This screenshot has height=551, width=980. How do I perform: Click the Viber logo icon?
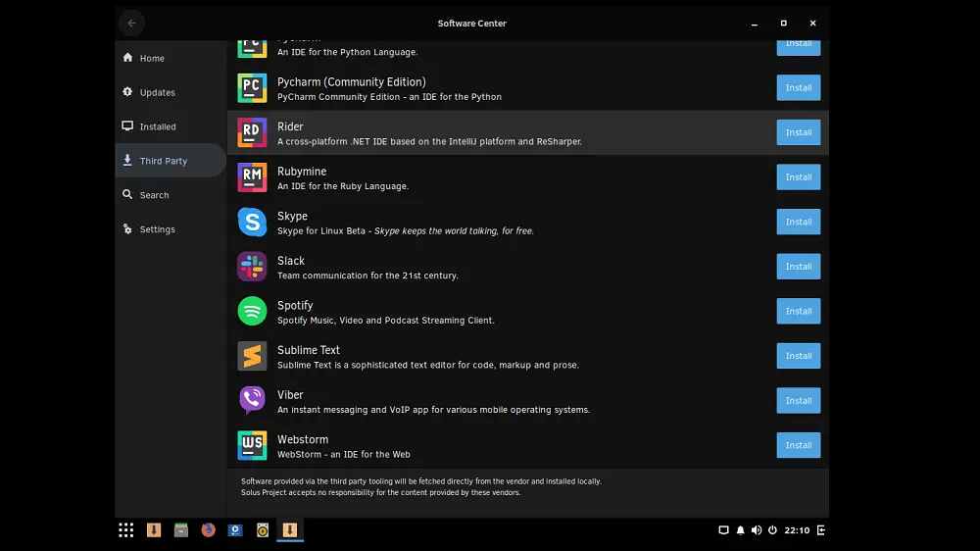point(252,401)
